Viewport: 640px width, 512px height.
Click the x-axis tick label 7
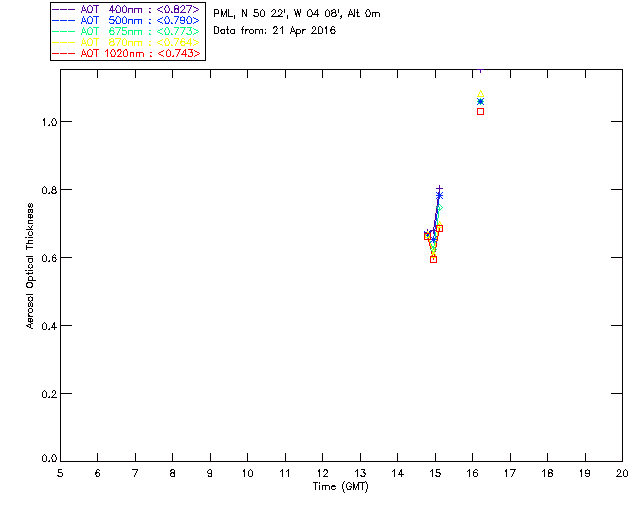tap(135, 473)
